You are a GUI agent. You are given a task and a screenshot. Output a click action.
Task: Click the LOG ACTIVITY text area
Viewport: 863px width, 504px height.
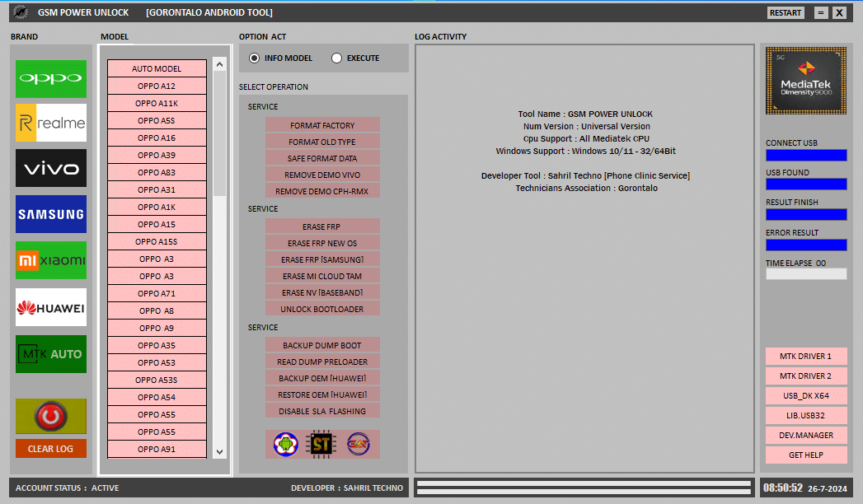point(584,259)
